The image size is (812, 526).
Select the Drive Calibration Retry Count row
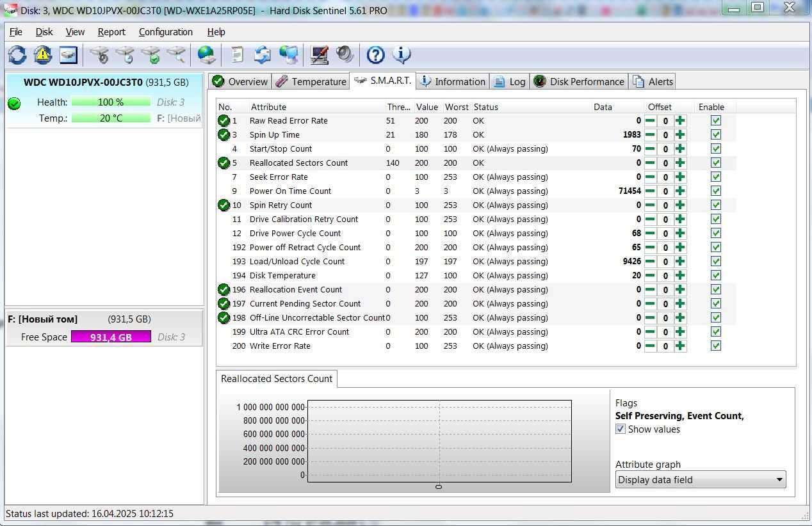tap(476, 219)
